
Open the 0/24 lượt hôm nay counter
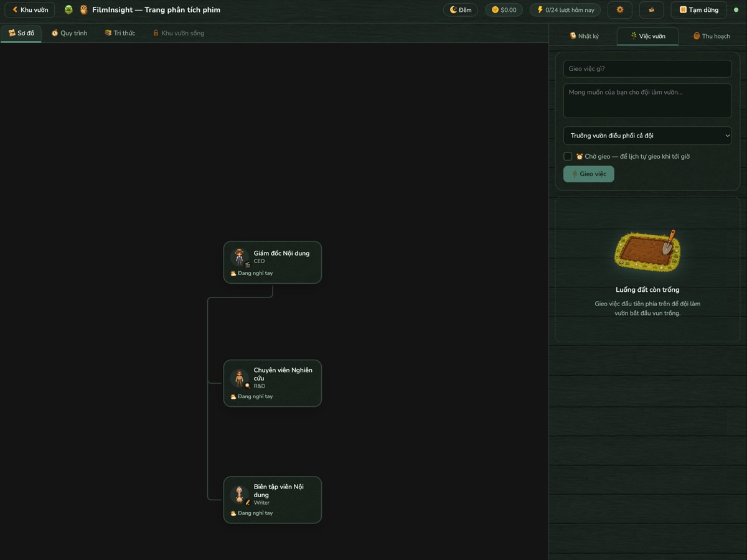565,10
